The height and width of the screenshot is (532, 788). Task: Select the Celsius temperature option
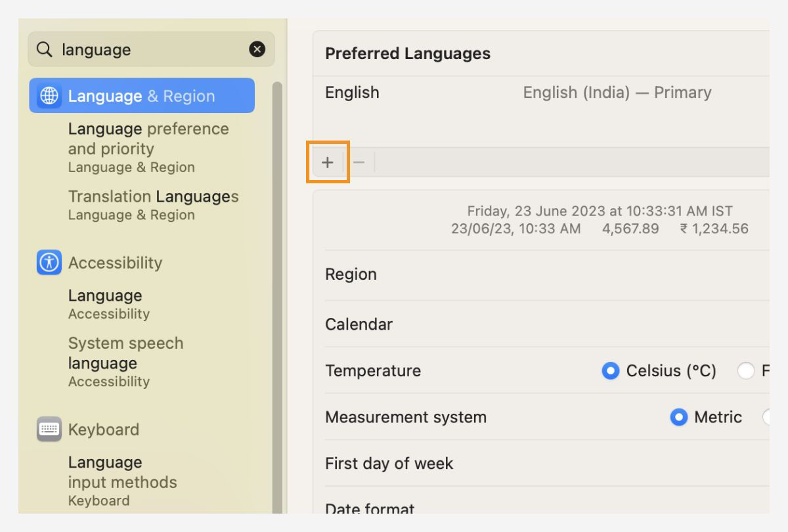pyautogui.click(x=611, y=370)
